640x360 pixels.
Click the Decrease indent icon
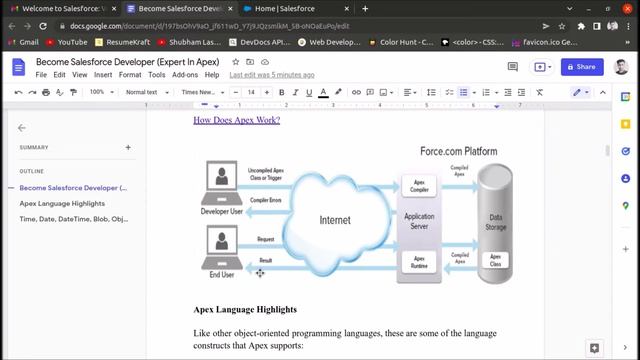coord(508,93)
